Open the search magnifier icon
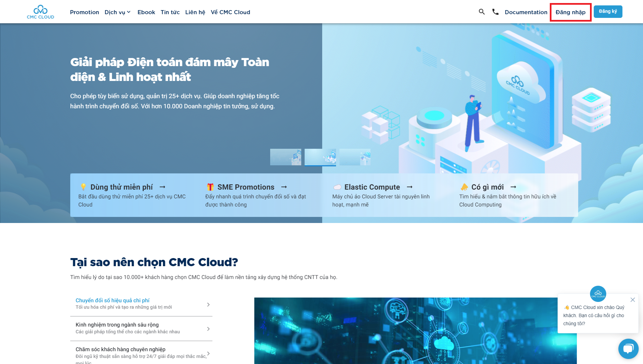The width and height of the screenshot is (643, 364). point(482,12)
